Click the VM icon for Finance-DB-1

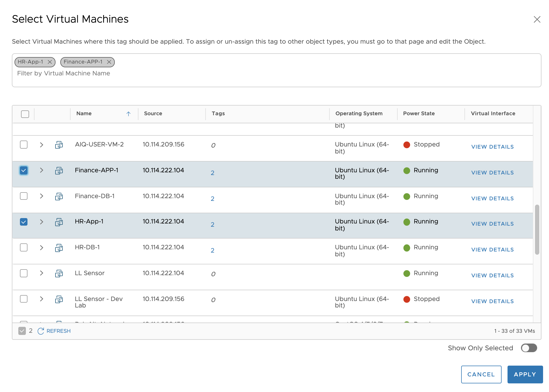[x=59, y=196]
